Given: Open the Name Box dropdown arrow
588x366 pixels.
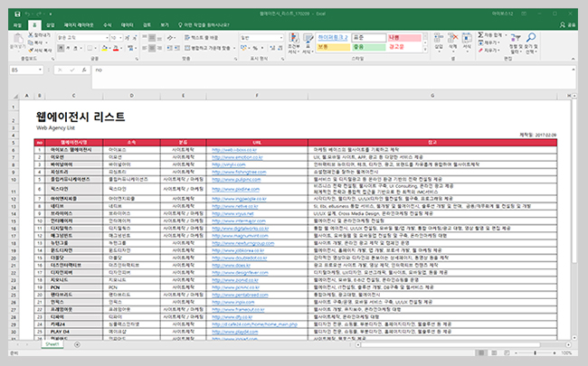Looking at the screenshot, I should [x=40, y=70].
